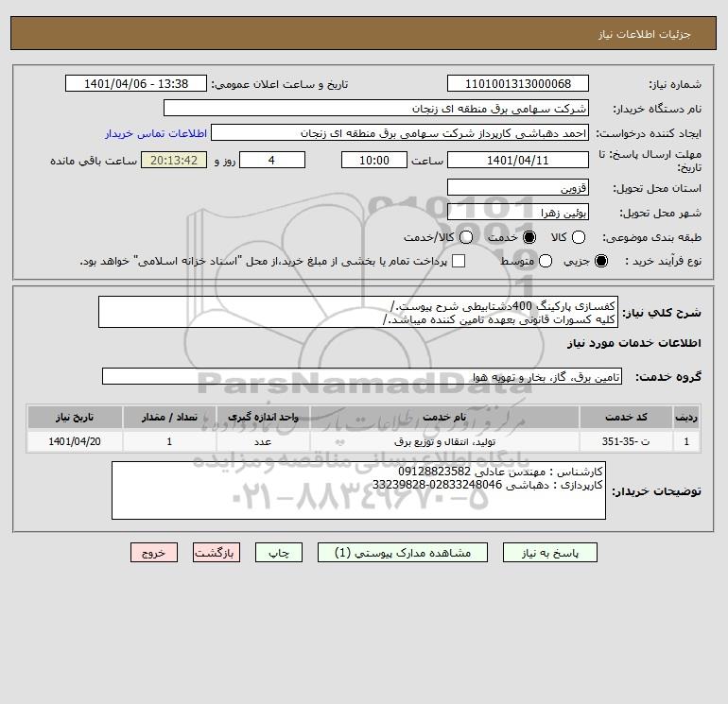
Task: Click the ردیف column header
Action: pos(686,417)
